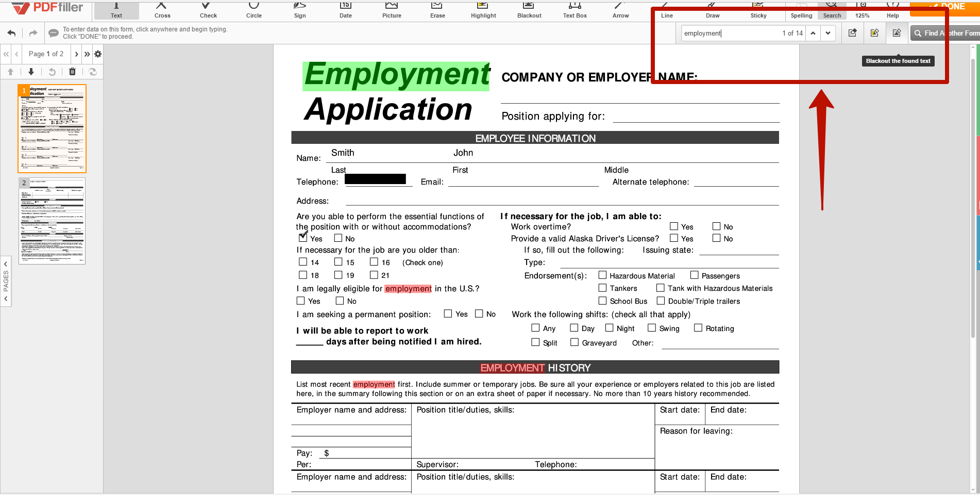Open page 1 thumbnail
The width and height of the screenshot is (980, 495).
(52, 128)
